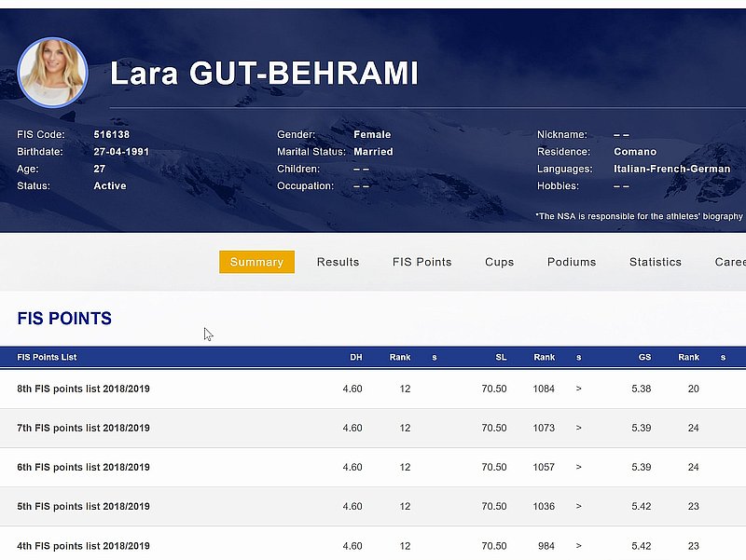Click the status value Active
Viewport: 746px width, 560px height.
tap(110, 185)
